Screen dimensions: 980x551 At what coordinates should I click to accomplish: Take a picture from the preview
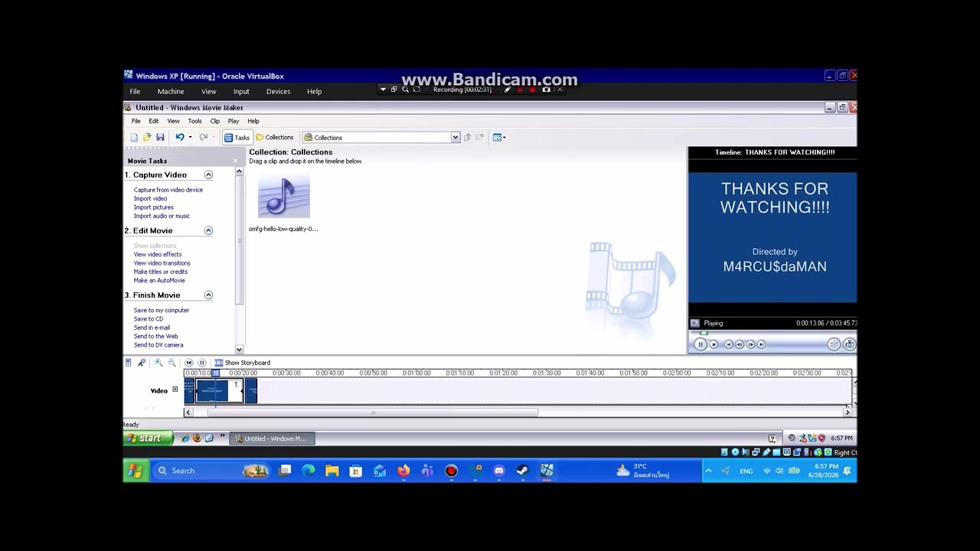(850, 344)
